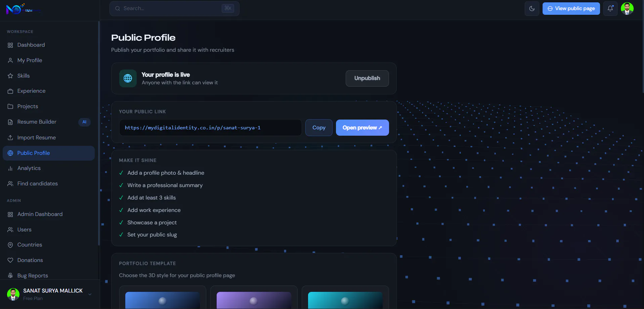Image resolution: width=644 pixels, height=309 pixels.
Task: Copy the public link
Action: tap(319, 128)
